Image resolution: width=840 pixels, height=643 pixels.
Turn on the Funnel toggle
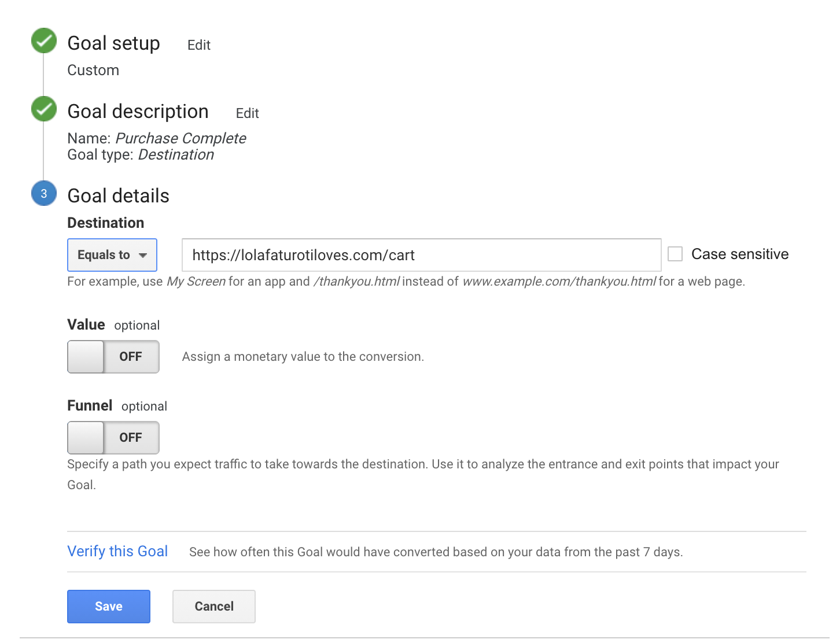point(113,438)
